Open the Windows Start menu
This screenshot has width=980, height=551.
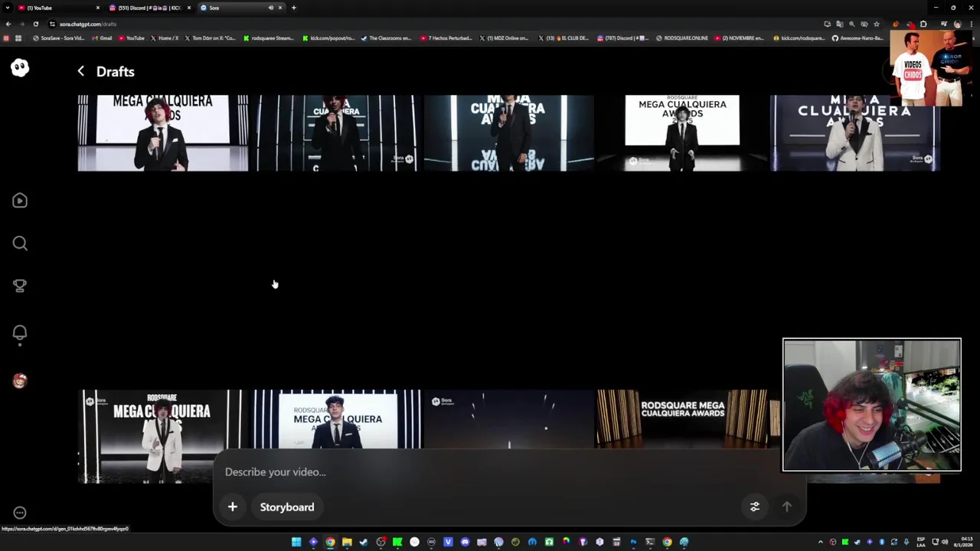(x=296, y=542)
